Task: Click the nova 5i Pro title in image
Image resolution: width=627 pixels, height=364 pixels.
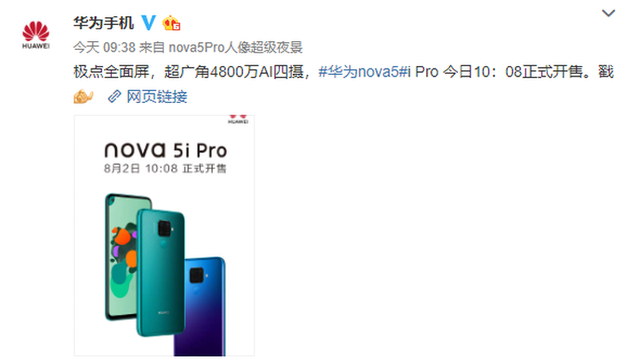Action: pyautogui.click(x=166, y=150)
